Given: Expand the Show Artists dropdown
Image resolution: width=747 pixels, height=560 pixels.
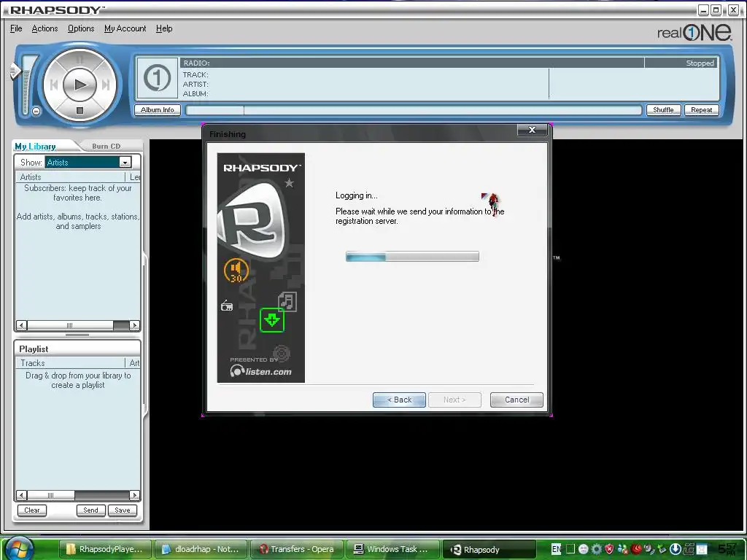Looking at the screenshot, I should click(125, 163).
